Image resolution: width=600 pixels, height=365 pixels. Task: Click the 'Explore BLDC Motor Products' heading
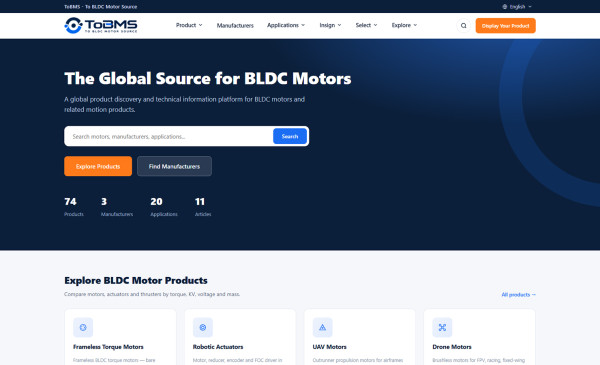click(x=136, y=280)
